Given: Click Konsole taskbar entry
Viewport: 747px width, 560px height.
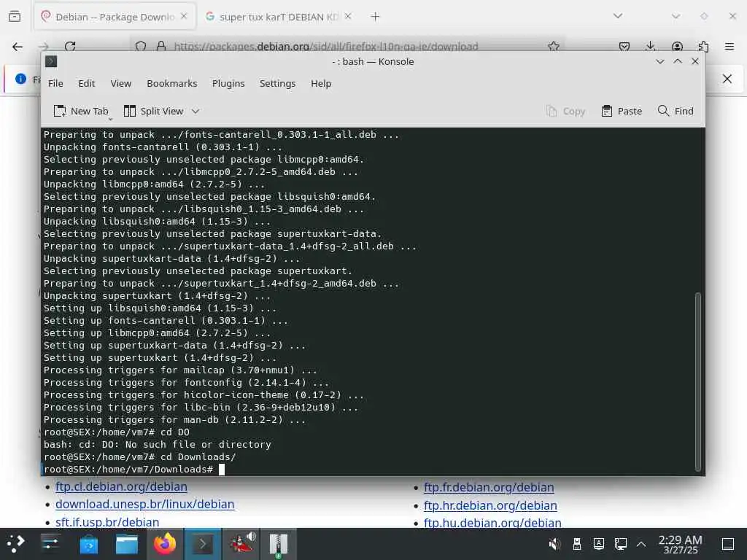Looking at the screenshot, I should (203, 544).
